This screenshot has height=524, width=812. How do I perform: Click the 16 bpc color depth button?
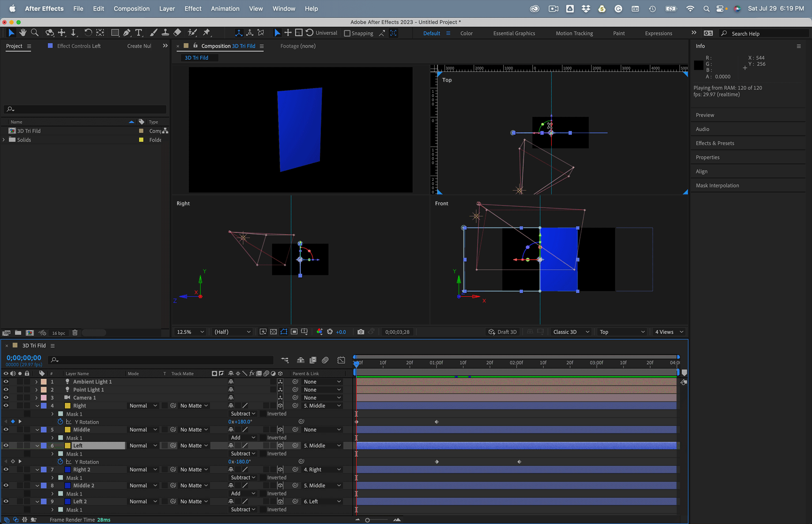click(59, 333)
